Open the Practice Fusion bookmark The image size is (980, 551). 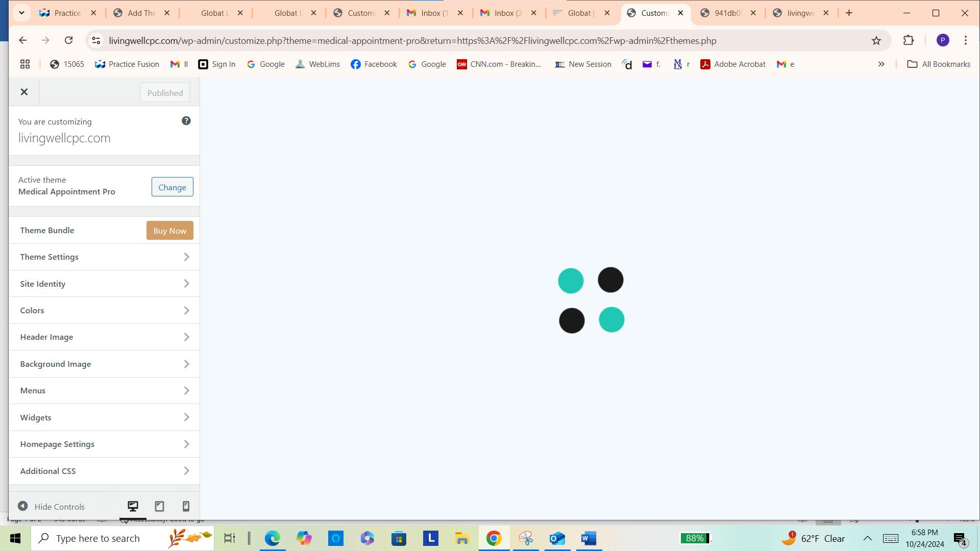[x=127, y=64]
